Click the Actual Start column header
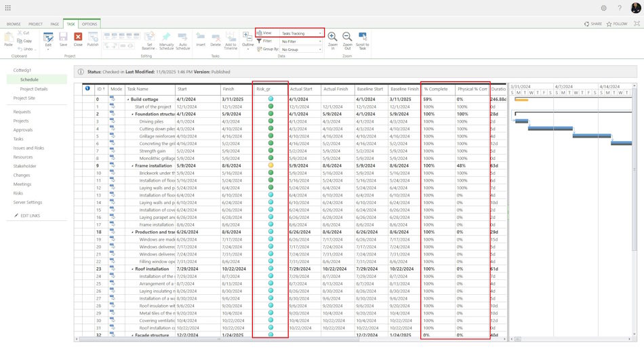This screenshot has width=644, height=362. tap(304, 89)
